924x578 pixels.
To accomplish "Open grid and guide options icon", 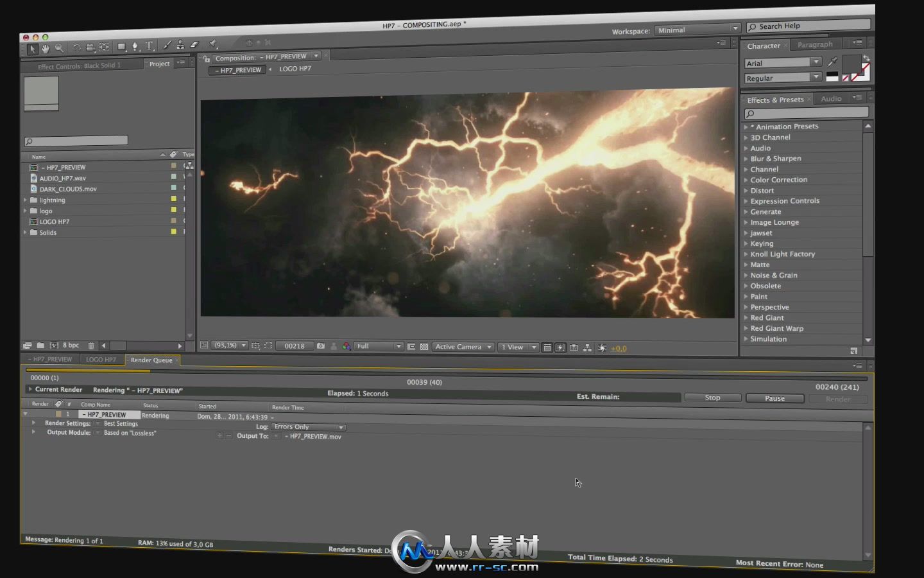I will click(256, 346).
